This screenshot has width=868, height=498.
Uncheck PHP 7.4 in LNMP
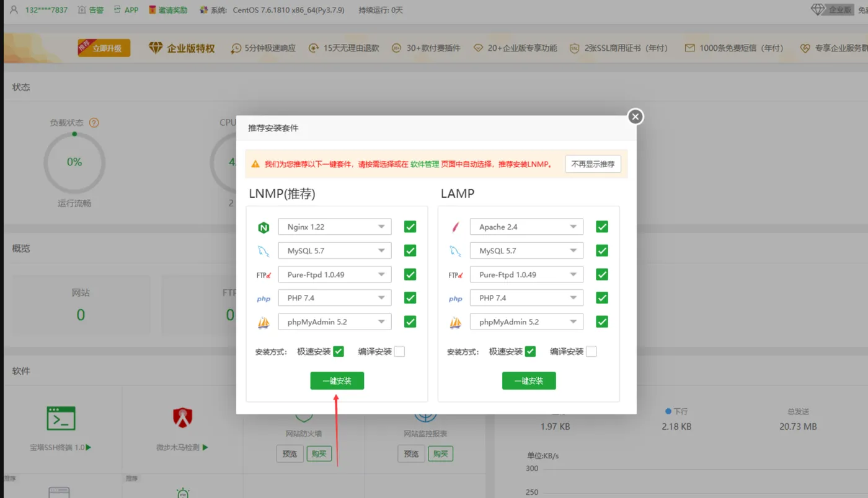point(410,298)
